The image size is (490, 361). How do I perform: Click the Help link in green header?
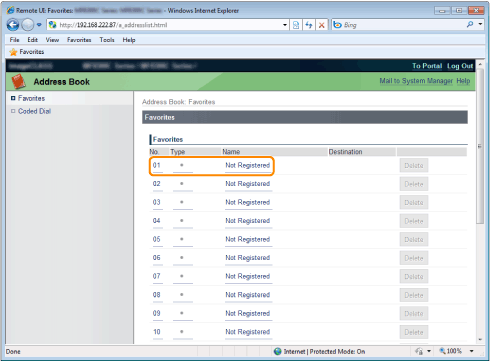pos(463,81)
